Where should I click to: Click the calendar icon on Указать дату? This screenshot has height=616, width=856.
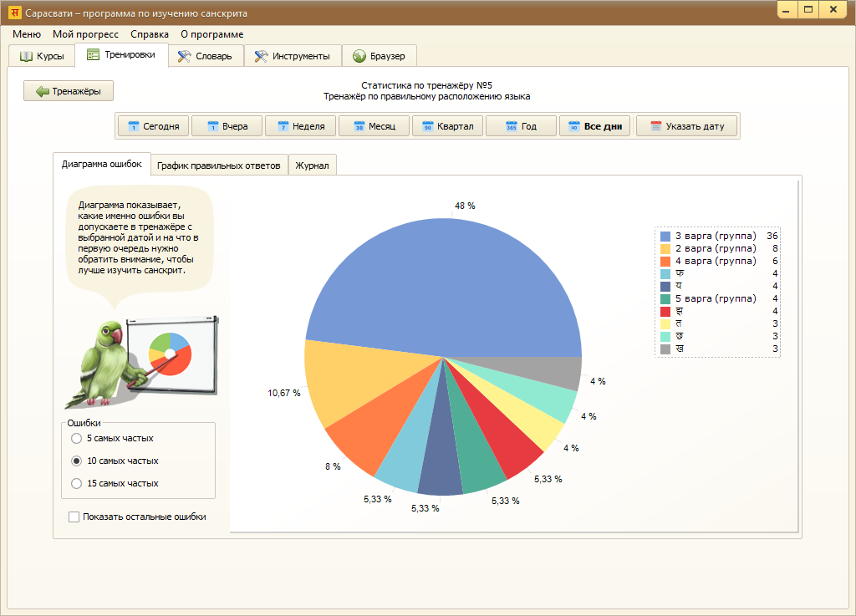655,127
